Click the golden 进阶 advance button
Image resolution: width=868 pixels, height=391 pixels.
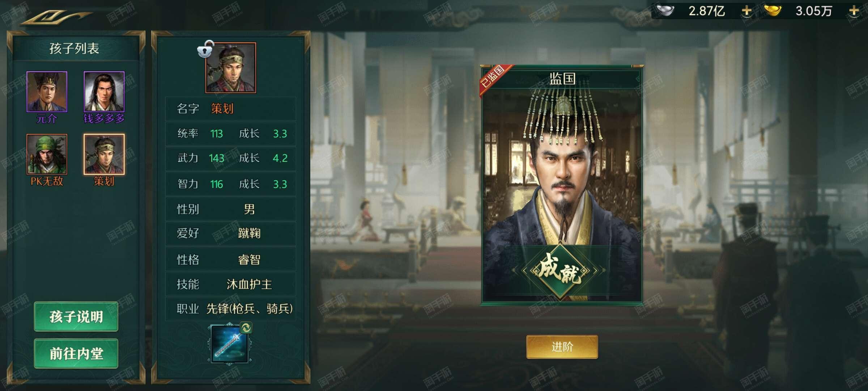tap(562, 347)
